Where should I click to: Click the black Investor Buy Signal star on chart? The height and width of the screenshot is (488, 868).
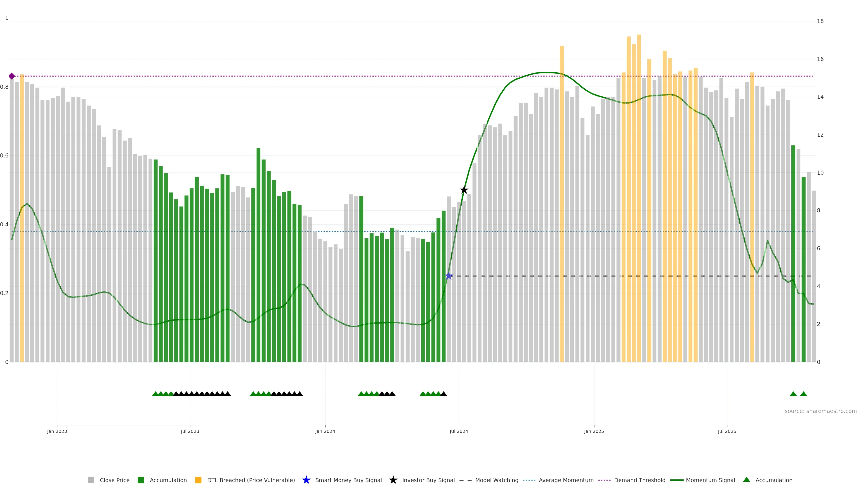[x=464, y=190]
